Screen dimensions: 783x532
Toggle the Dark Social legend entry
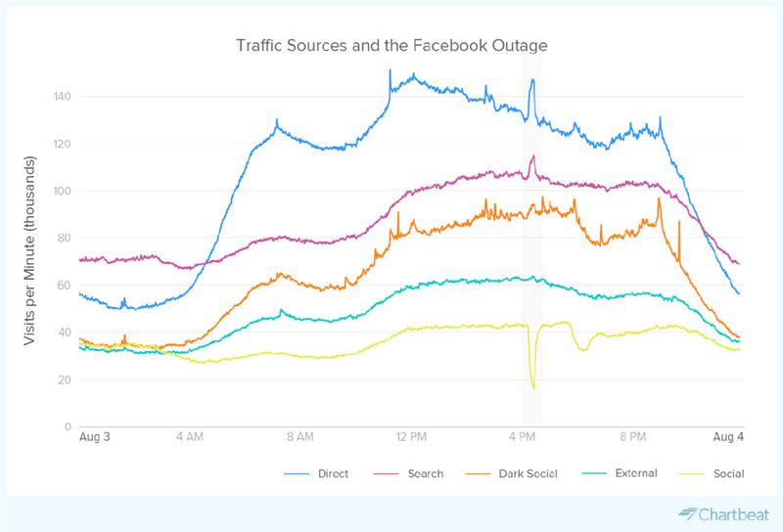click(527, 473)
